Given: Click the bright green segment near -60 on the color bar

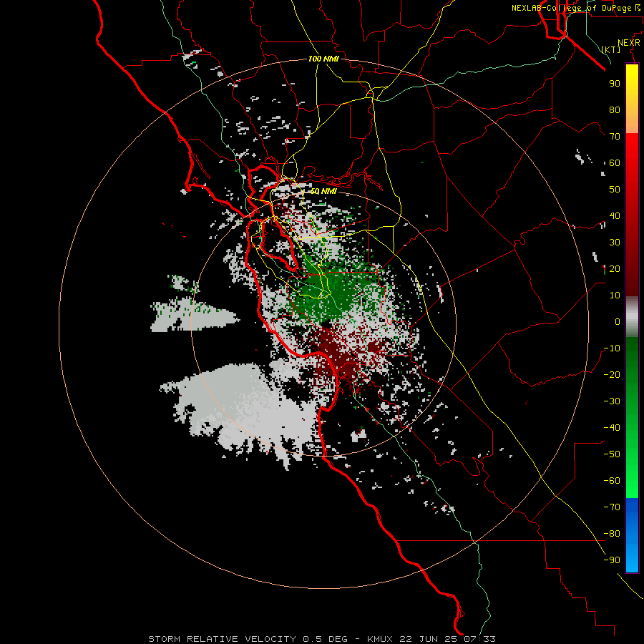Looking at the screenshot, I should [x=632, y=481].
